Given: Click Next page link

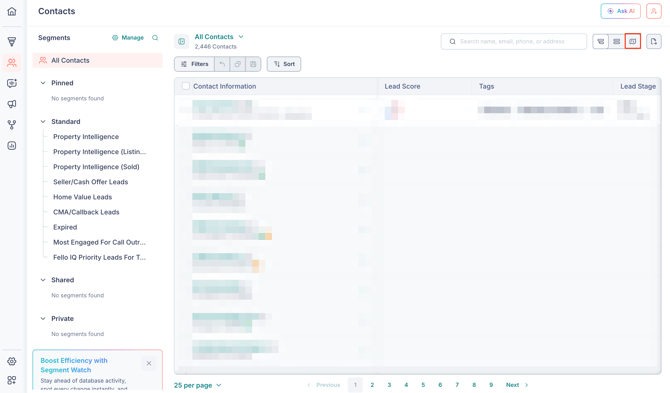Looking at the screenshot, I should [x=517, y=385].
